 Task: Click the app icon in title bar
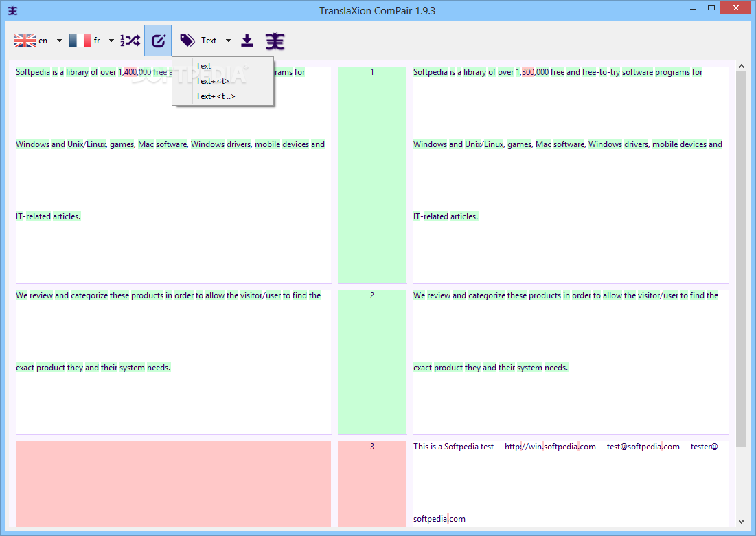coord(12,10)
